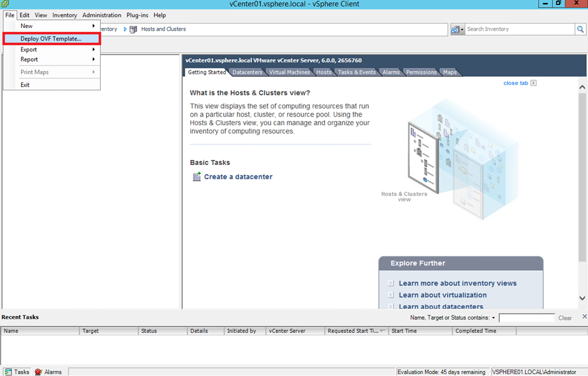588x376 pixels.
Task: Click the X icon beside close tab
Action: point(533,83)
